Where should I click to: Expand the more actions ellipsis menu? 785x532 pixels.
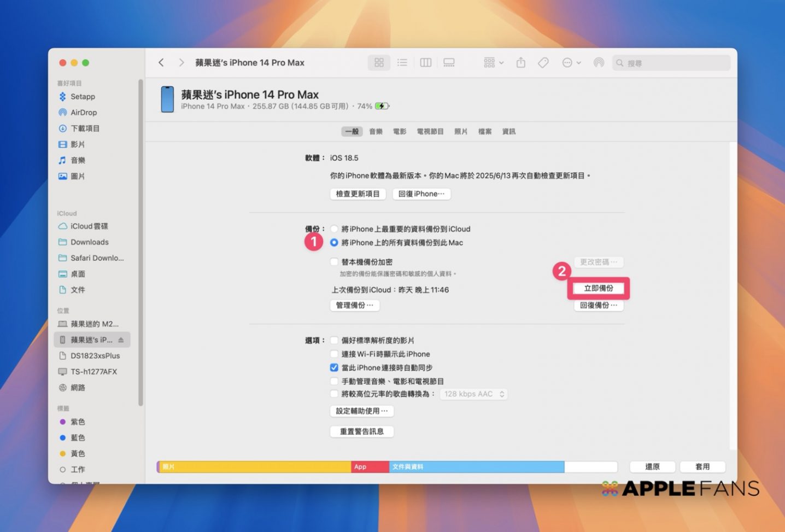[x=571, y=63]
